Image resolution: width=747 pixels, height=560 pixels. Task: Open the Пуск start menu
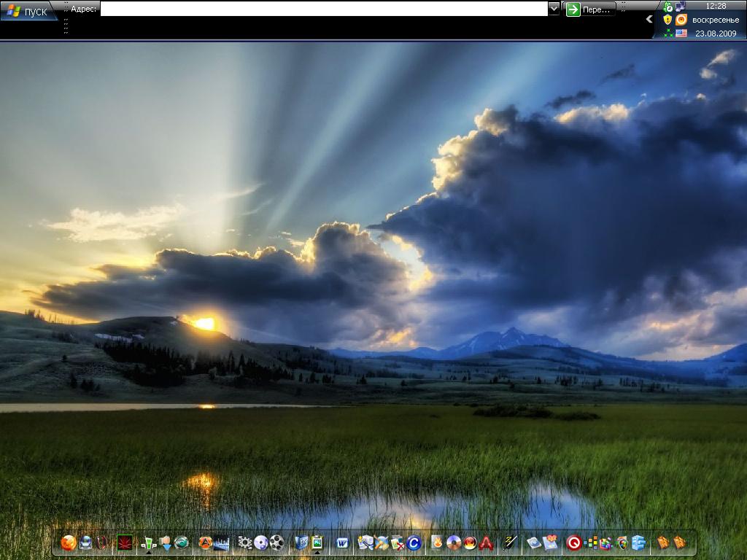(28, 10)
